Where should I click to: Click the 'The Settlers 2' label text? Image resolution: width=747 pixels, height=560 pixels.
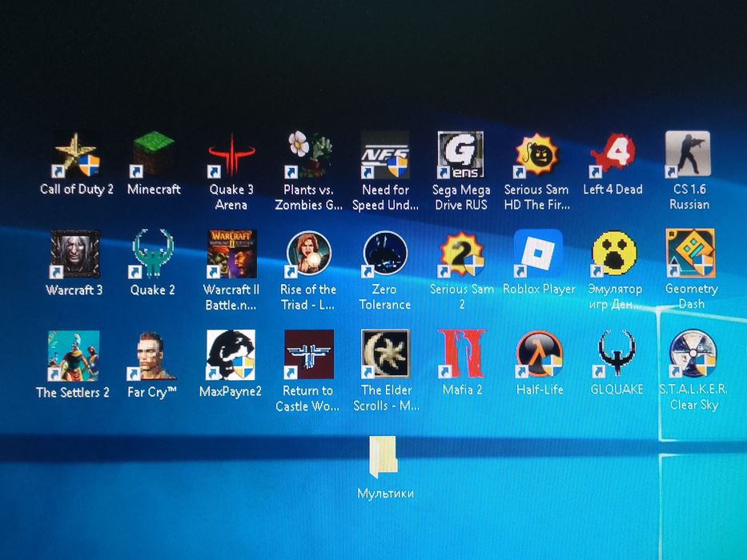(x=72, y=392)
